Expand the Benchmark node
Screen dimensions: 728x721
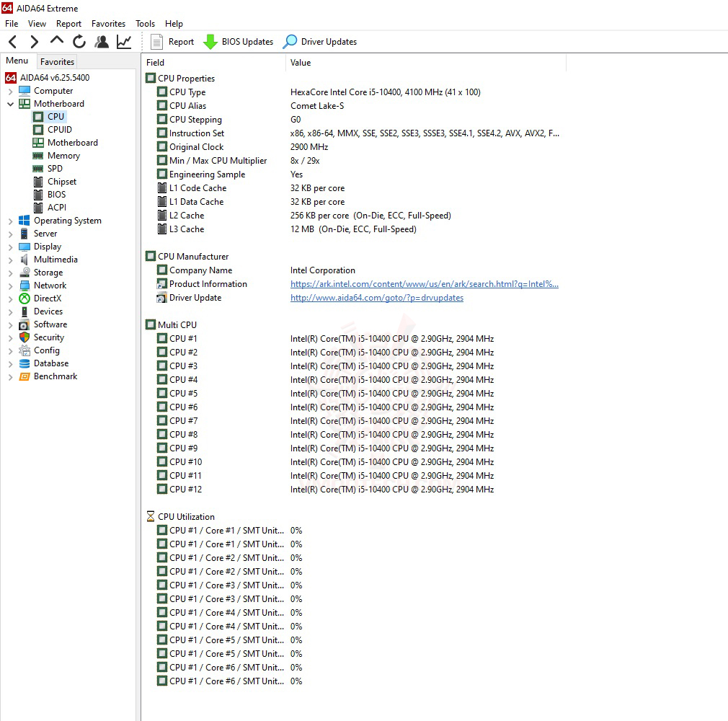pos(10,378)
